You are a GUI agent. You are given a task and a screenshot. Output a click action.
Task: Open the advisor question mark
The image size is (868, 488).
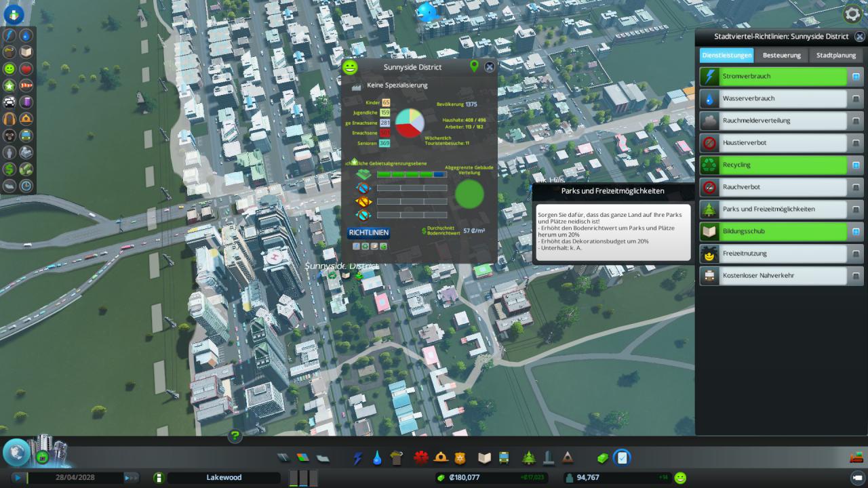click(235, 436)
